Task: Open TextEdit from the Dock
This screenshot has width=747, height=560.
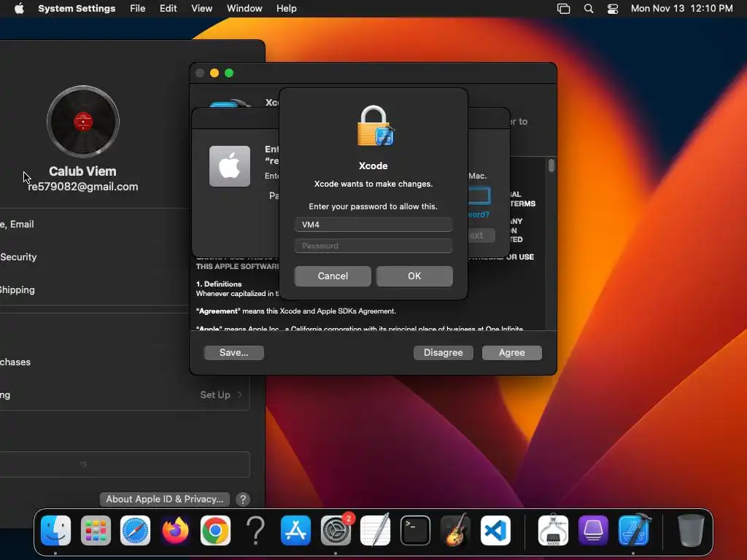Action: tap(376, 530)
